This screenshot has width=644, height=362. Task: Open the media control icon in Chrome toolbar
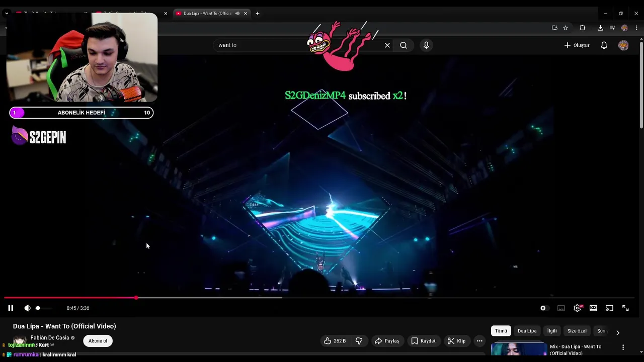click(612, 28)
